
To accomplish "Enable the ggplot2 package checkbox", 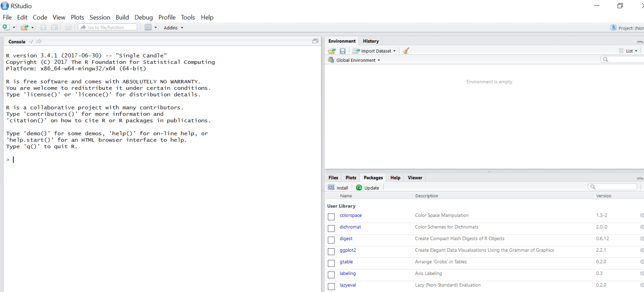I will pos(331,252).
